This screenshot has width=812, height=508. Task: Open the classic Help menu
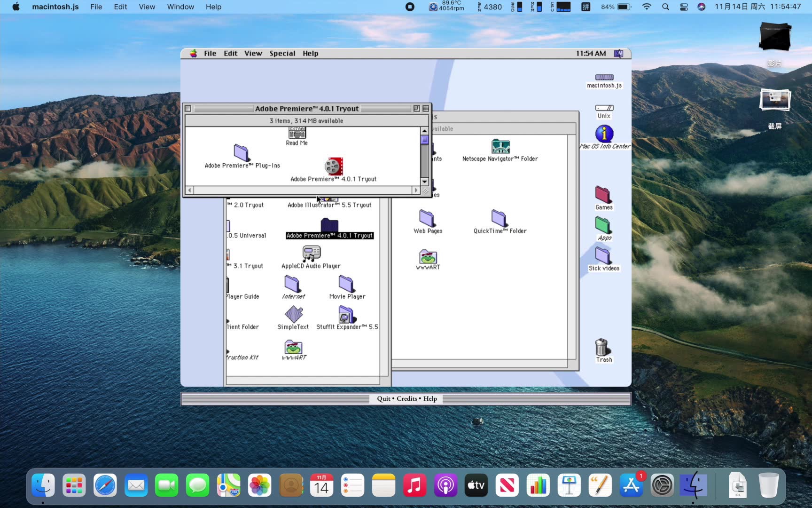click(x=310, y=54)
